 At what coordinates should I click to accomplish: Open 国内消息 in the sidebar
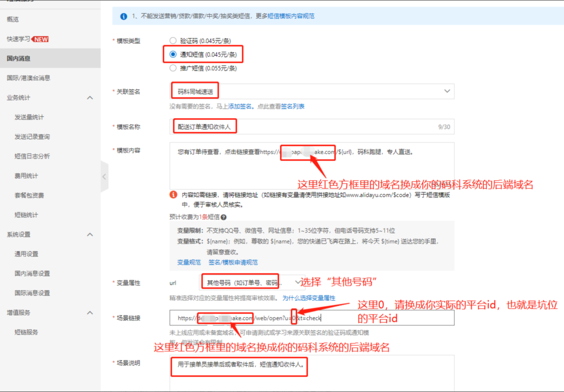19,59
